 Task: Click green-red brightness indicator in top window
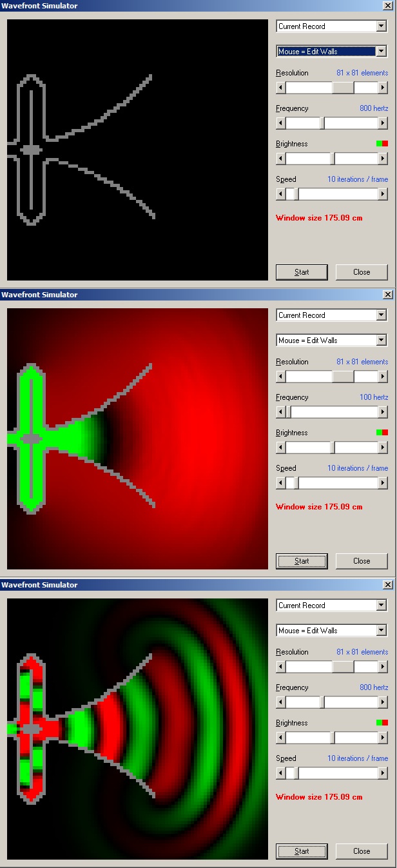pos(382,144)
